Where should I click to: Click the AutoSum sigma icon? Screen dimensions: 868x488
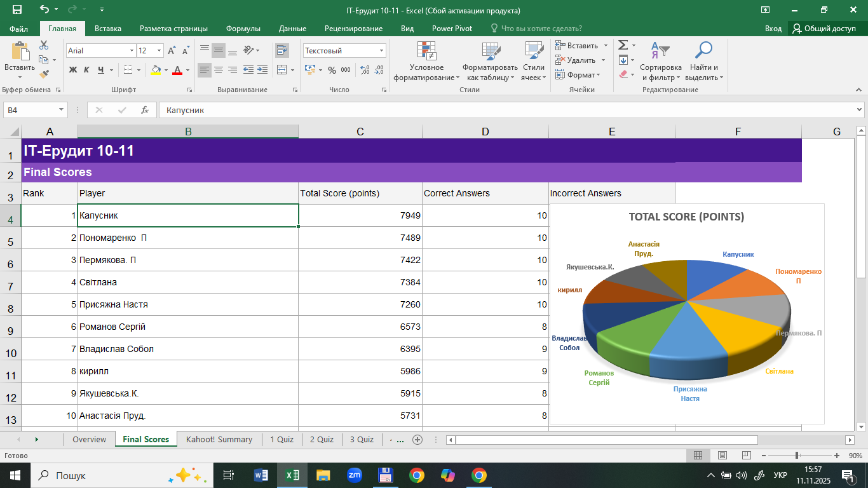[623, 45]
